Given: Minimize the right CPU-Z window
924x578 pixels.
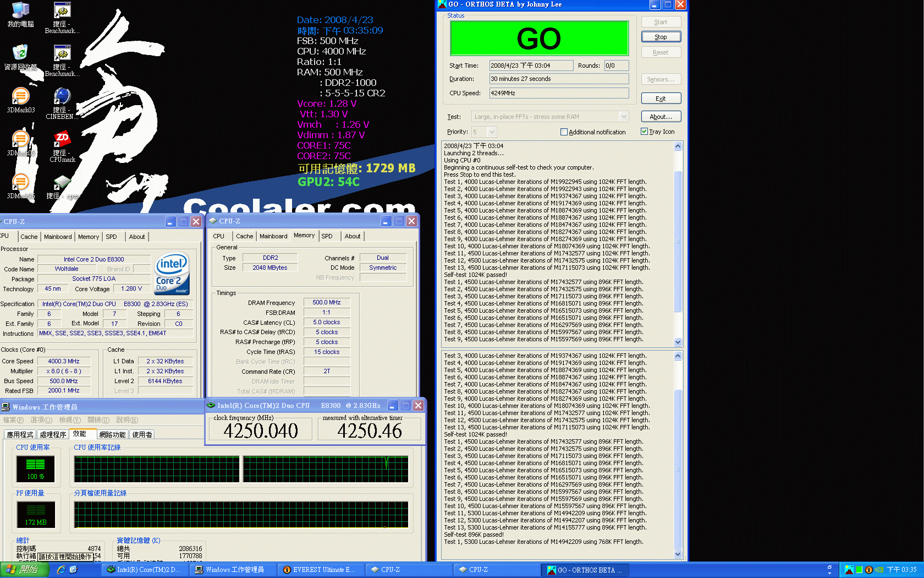Looking at the screenshot, I should (386, 221).
